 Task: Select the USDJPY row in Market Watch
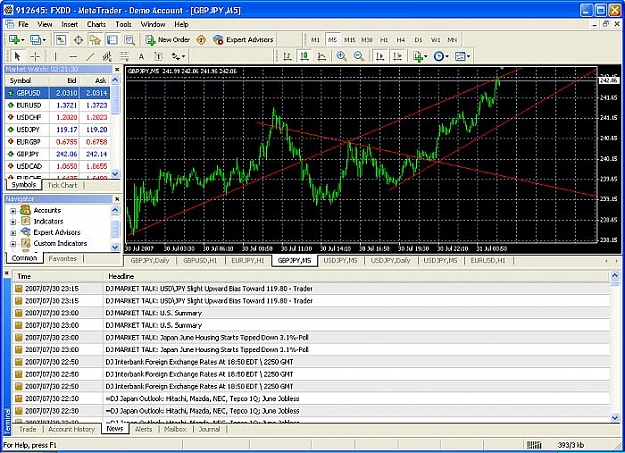(x=57, y=130)
